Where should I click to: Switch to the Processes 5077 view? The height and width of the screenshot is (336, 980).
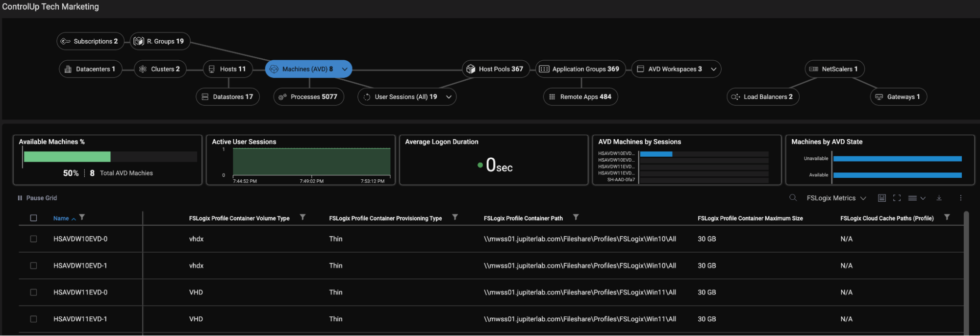308,97
